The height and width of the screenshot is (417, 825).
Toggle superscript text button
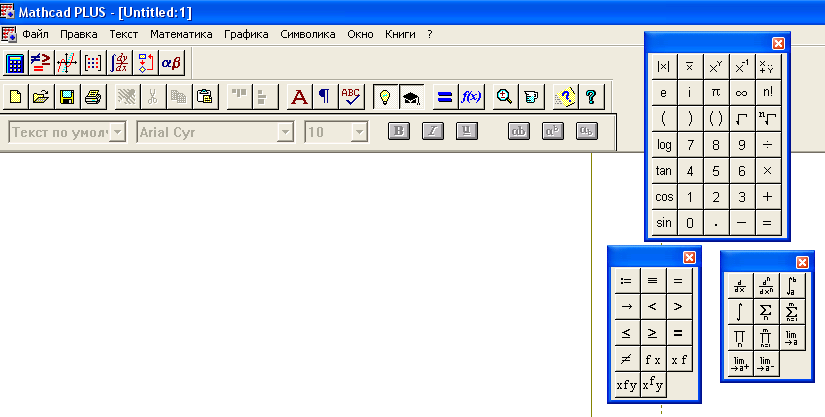pyautogui.click(x=552, y=131)
